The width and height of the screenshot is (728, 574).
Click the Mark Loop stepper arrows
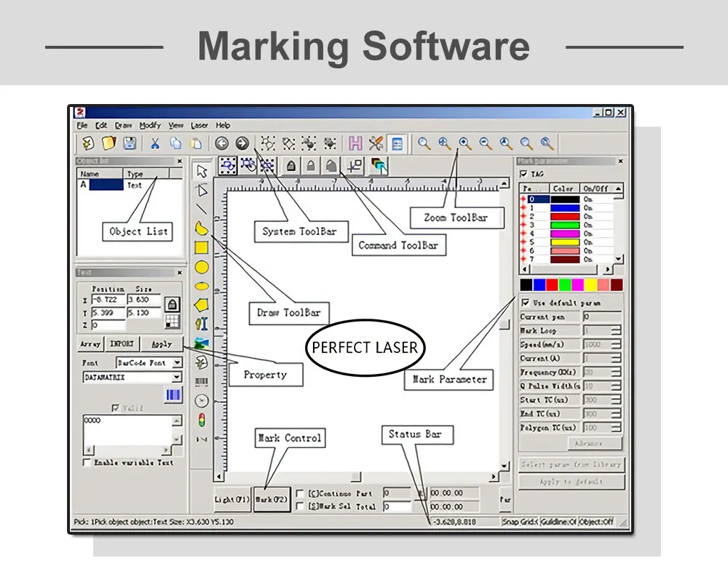point(616,330)
